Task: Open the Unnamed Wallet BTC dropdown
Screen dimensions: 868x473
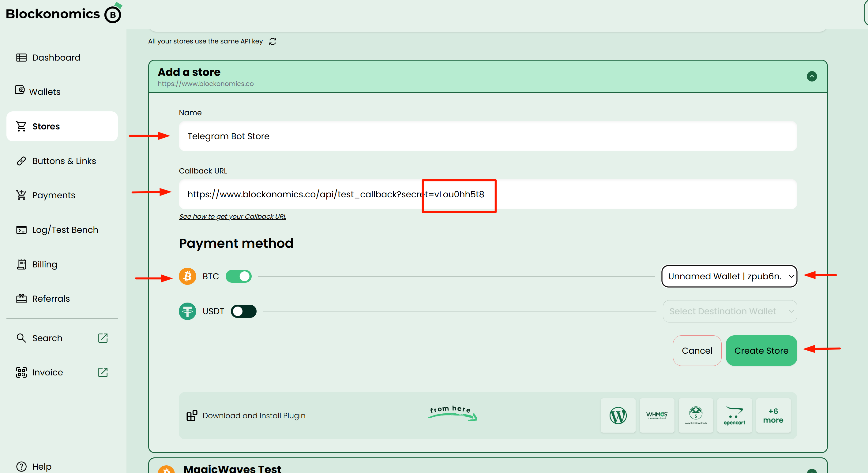Action: tap(729, 276)
